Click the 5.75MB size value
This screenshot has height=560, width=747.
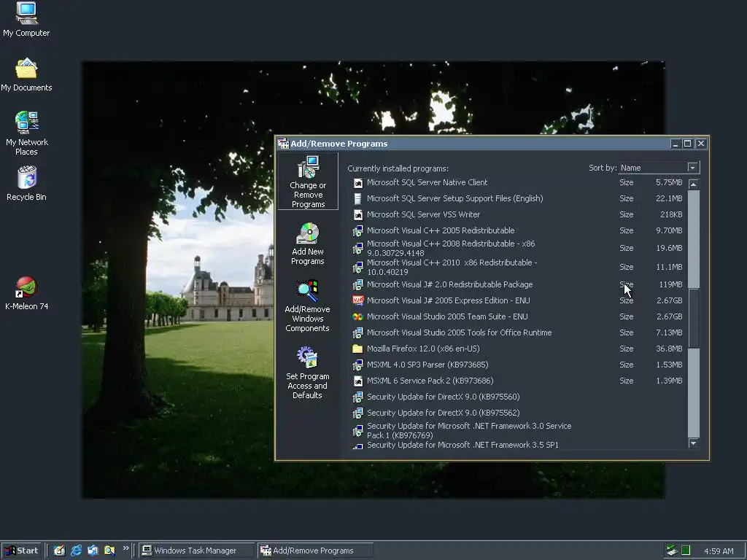[669, 182]
